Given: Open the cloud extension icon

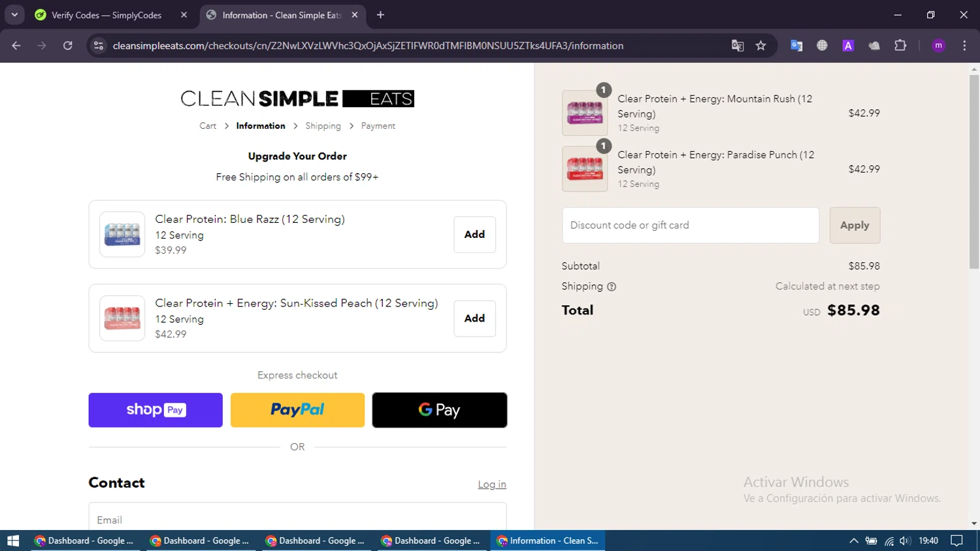Looking at the screenshot, I should pyautogui.click(x=874, y=46).
